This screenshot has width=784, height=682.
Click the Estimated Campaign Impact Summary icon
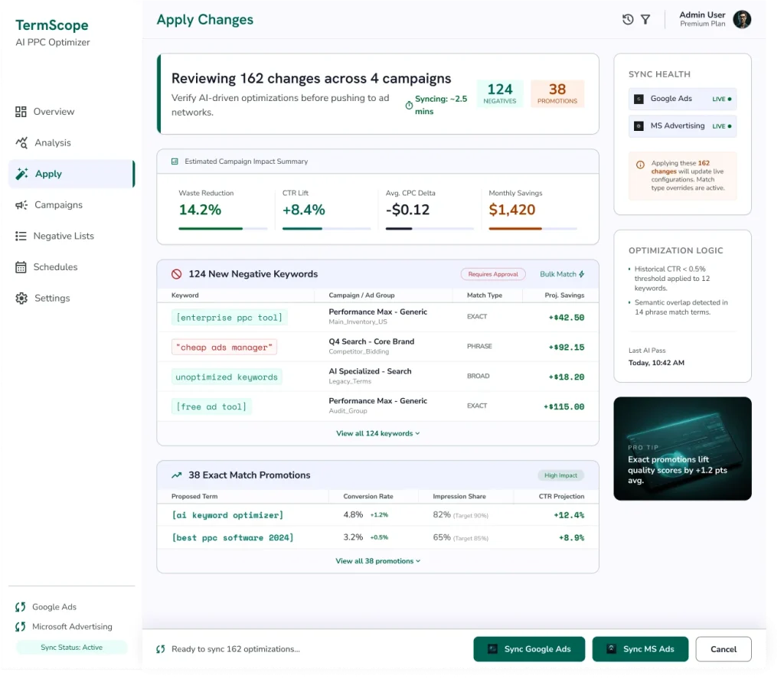click(x=175, y=162)
